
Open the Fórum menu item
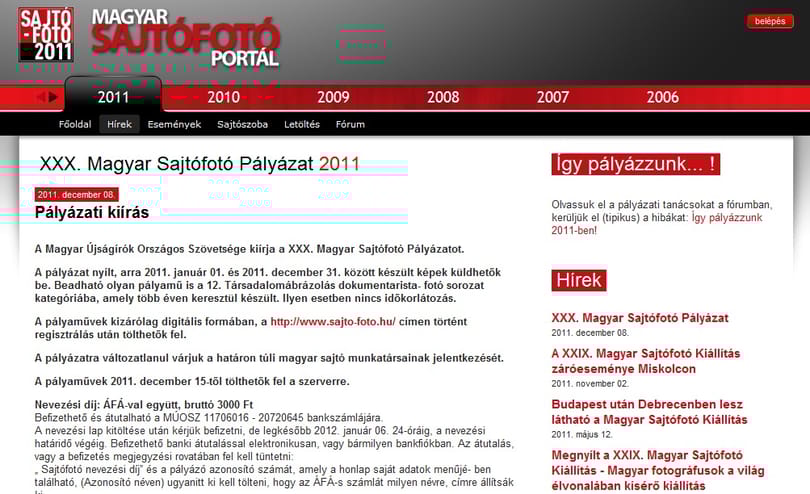point(350,125)
